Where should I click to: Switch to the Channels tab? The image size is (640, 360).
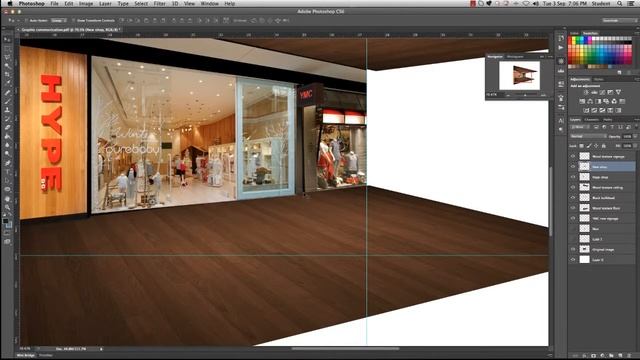pyautogui.click(x=591, y=120)
